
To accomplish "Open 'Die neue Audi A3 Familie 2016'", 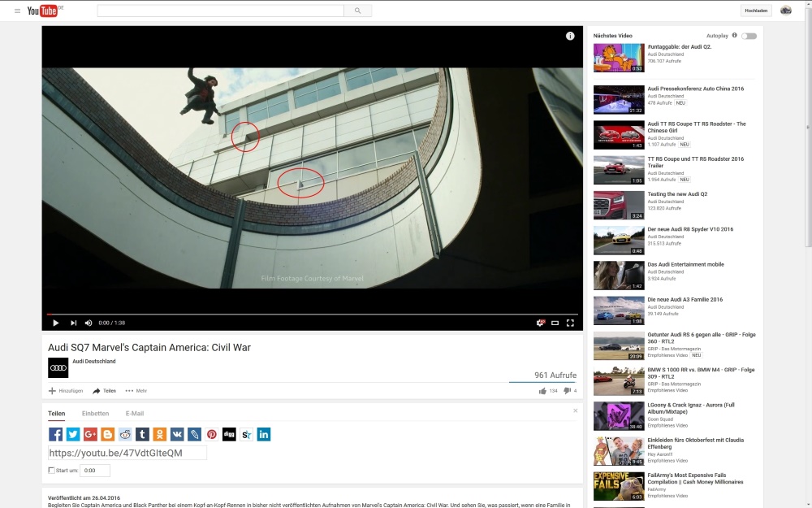I will click(x=685, y=300).
